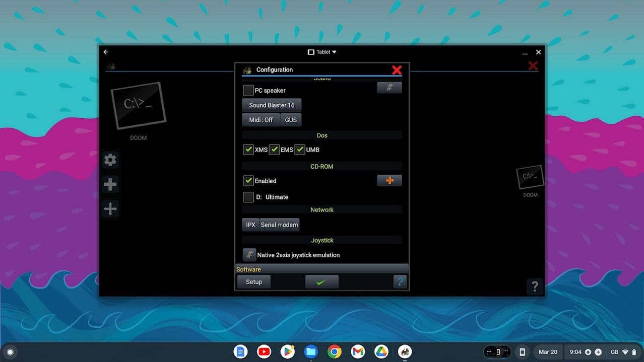Confirm configuration with green checkmark button
This screenshot has width=644, height=362.
tap(321, 282)
